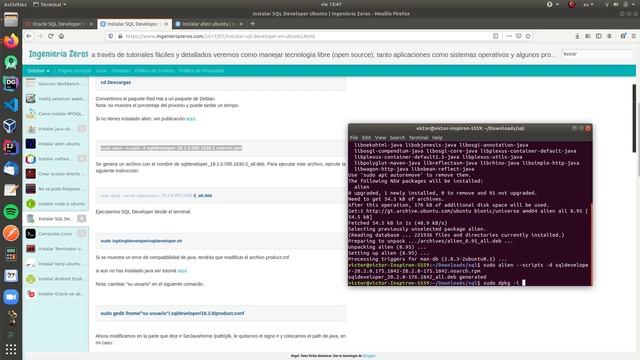The width and height of the screenshot is (640, 360).
Task: Open sidebar post Comandos Linux
Action: click(56, 234)
